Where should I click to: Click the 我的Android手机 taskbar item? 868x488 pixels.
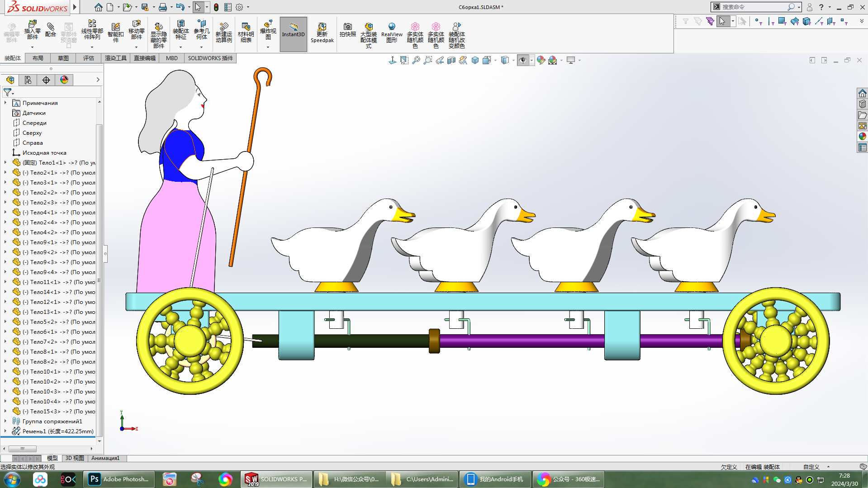click(x=495, y=479)
